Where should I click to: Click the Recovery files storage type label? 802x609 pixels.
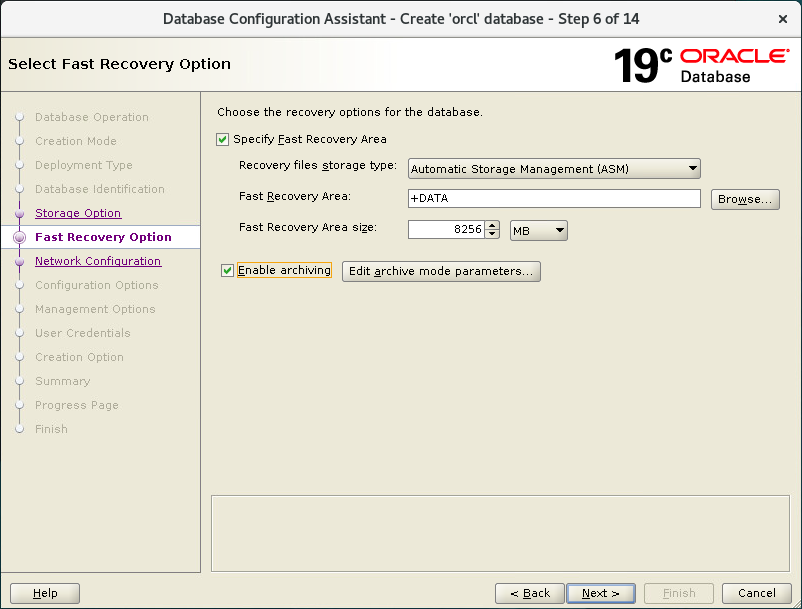click(x=318, y=166)
